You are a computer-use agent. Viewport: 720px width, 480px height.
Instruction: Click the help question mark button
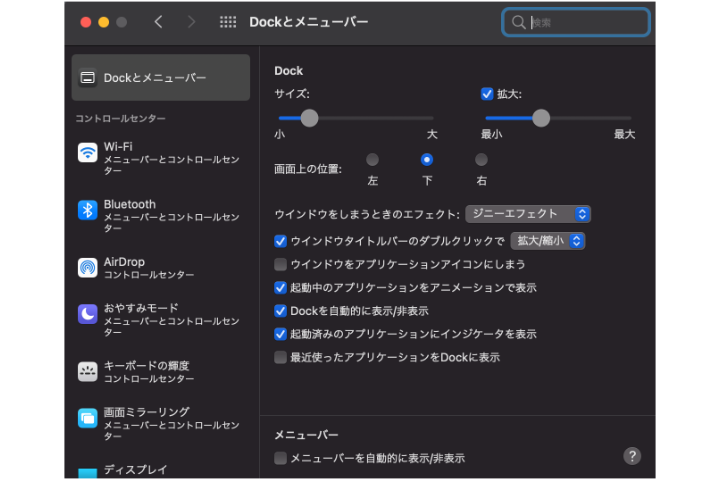tap(632, 456)
